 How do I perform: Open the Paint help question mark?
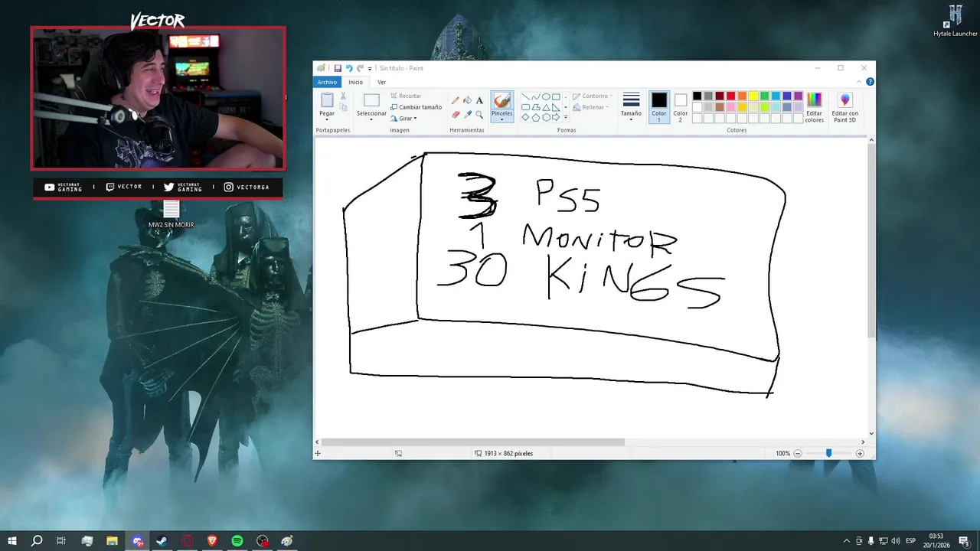[870, 82]
